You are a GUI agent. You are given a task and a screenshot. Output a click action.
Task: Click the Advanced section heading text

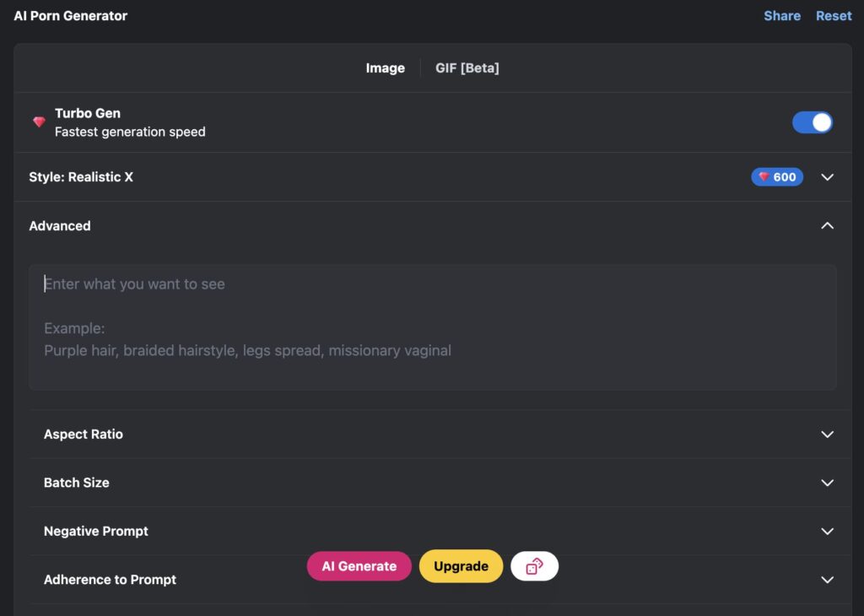(x=60, y=225)
